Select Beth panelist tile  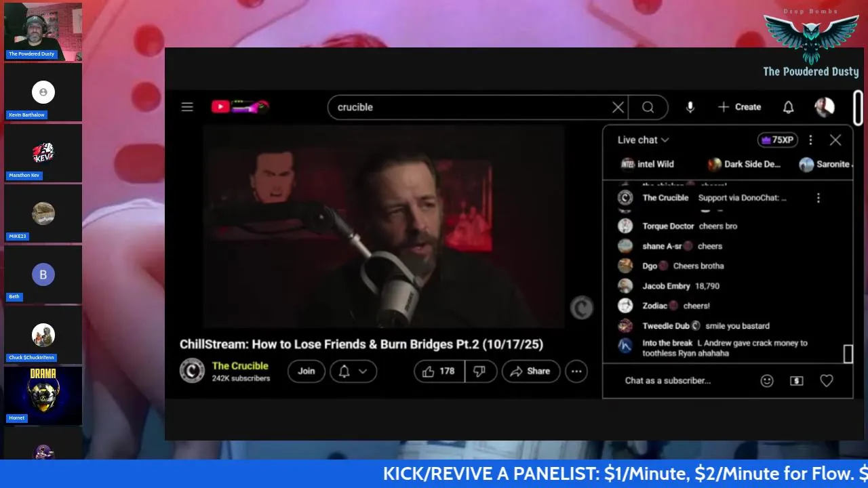coord(43,274)
